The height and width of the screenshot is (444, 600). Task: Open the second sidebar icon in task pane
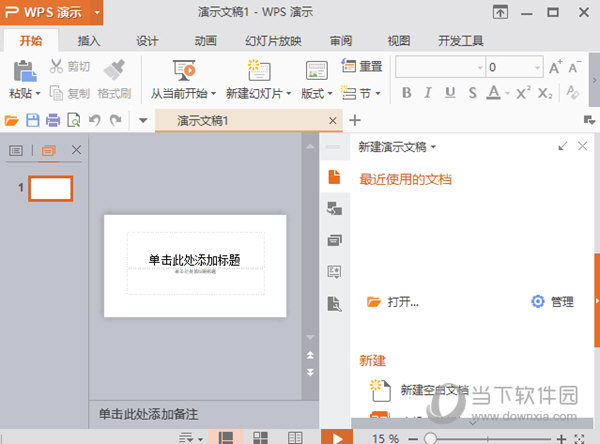(x=334, y=209)
